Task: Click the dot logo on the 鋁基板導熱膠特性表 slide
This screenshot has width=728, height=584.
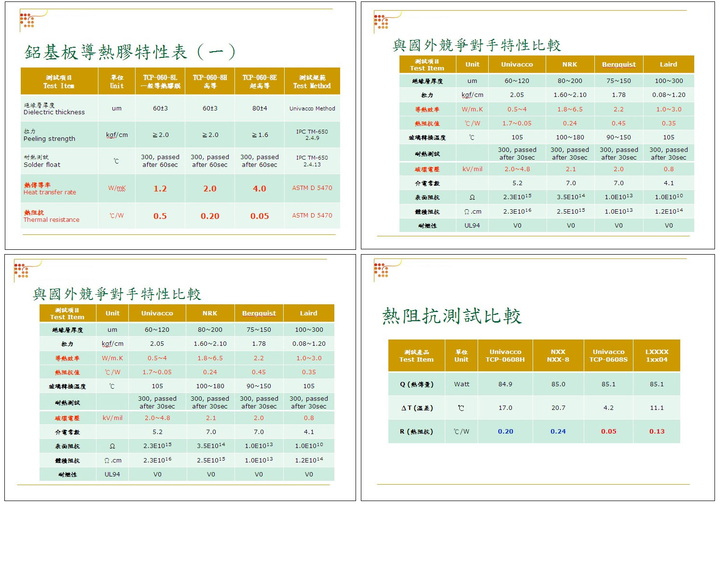Action: tap(27, 20)
